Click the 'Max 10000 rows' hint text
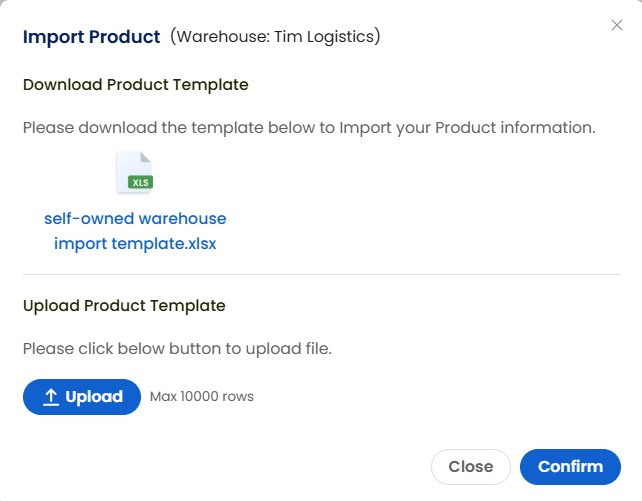The image size is (642, 501). (x=202, y=397)
